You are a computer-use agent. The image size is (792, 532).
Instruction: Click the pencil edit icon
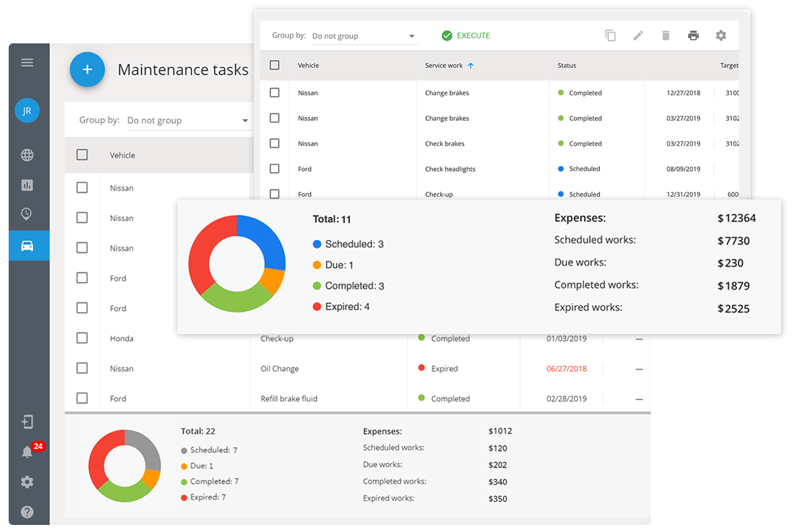point(638,36)
